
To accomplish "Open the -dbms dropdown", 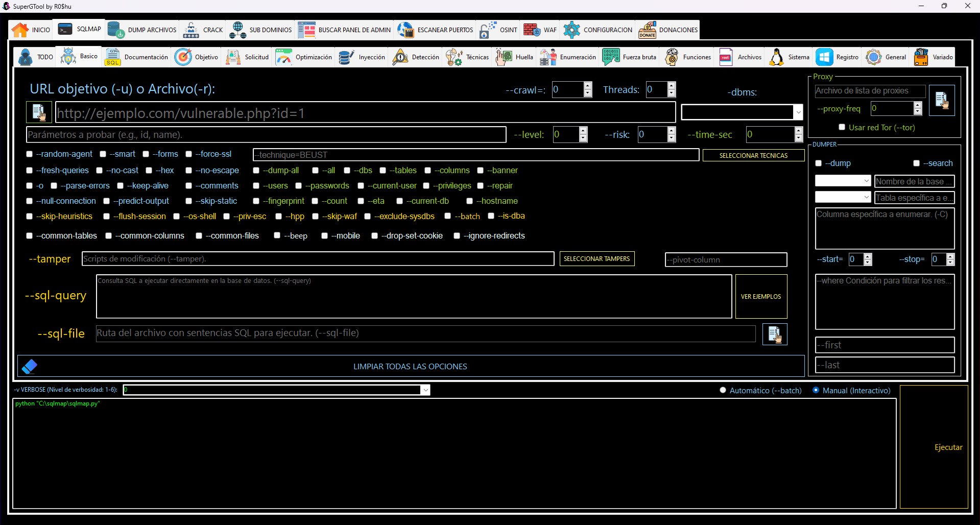I will [x=798, y=112].
